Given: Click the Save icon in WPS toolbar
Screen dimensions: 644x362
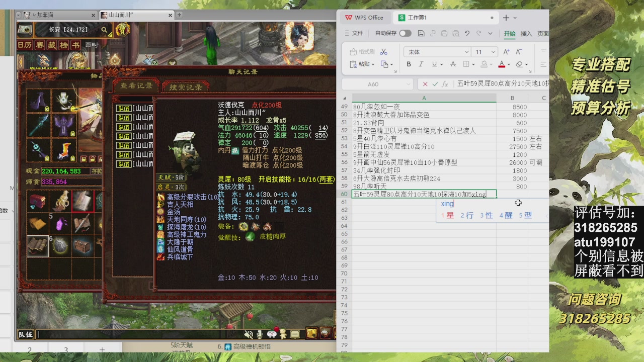Looking at the screenshot, I should pos(421,34).
